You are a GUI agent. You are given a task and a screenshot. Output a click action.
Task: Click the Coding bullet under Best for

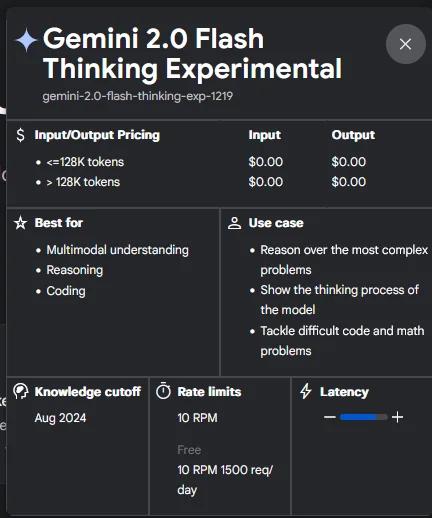[x=66, y=291]
